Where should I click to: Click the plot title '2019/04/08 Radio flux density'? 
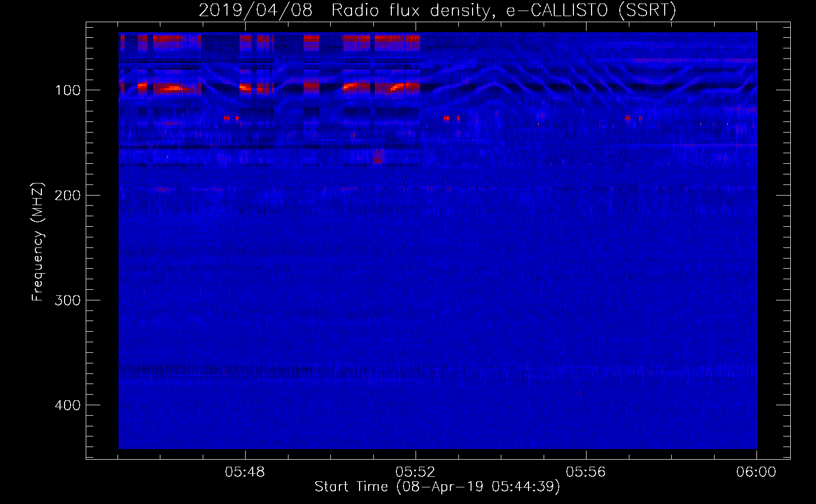[x=437, y=10]
